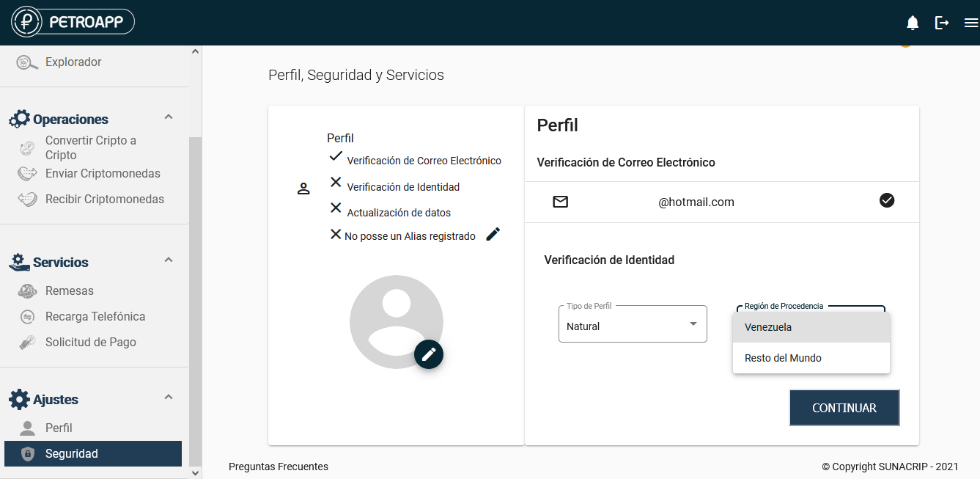Image resolution: width=980 pixels, height=479 pixels.
Task: Click the logout icon in header
Action: pyautogui.click(x=942, y=23)
